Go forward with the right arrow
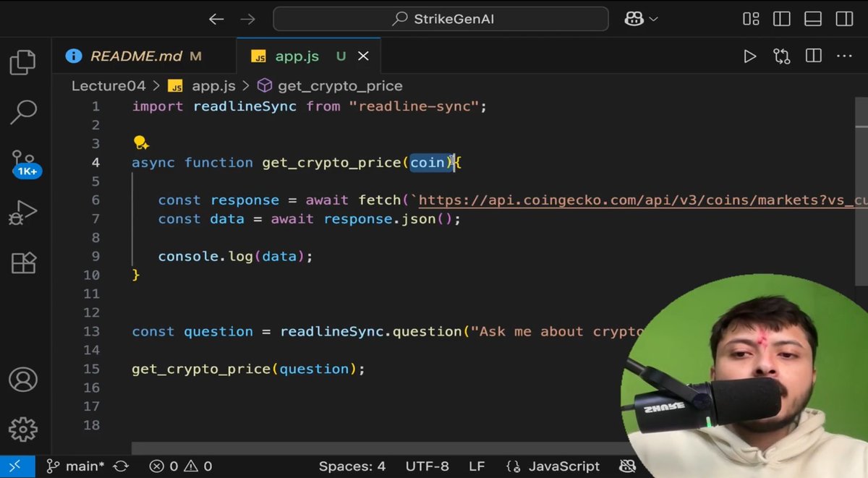The width and height of the screenshot is (868, 478). [248, 20]
